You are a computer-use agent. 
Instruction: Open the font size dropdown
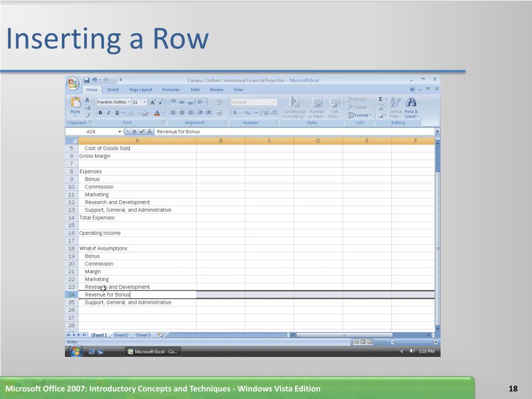pyautogui.click(x=144, y=102)
